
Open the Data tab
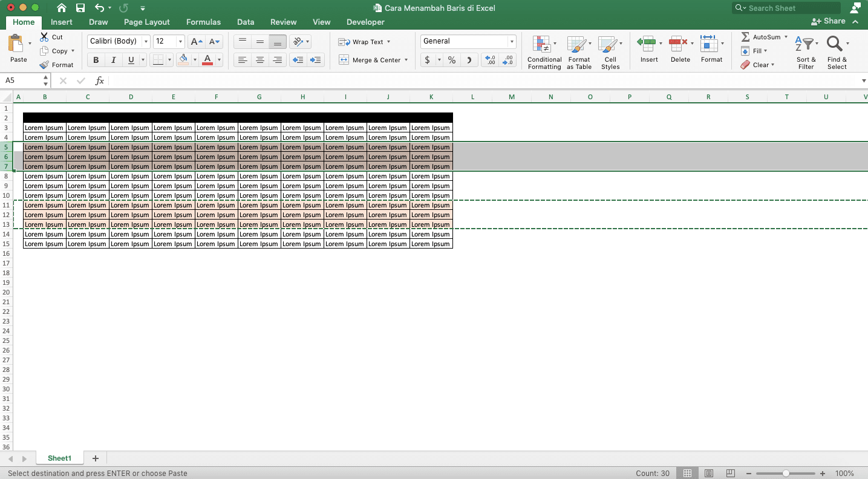click(246, 22)
